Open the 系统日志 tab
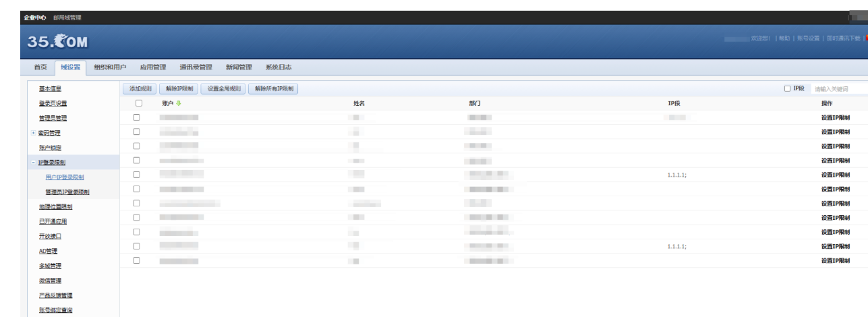The width and height of the screenshot is (868, 317). (x=279, y=67)
